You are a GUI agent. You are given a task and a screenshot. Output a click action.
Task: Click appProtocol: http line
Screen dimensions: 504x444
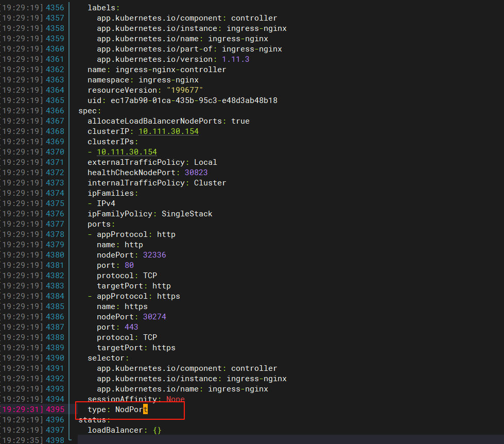136,234
